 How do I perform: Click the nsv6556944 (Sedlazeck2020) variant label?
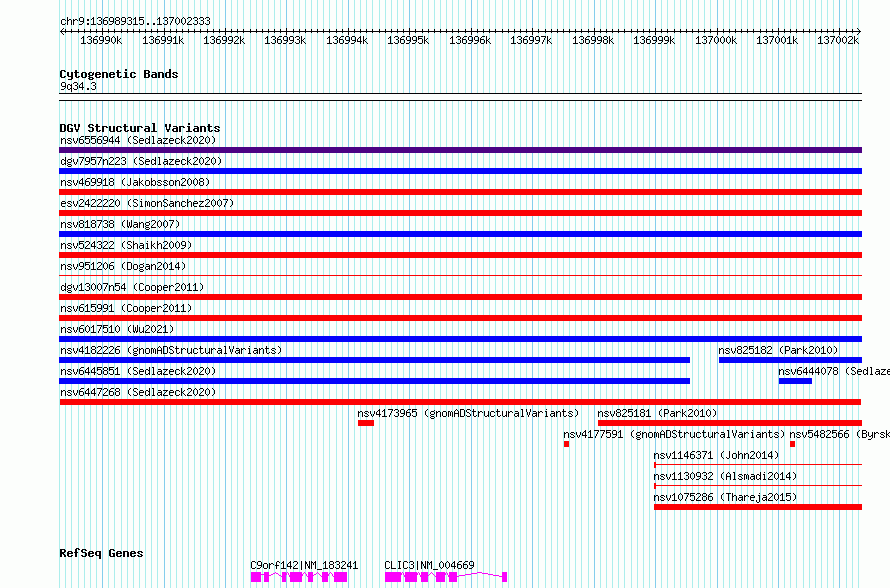[x=138, y=140]
